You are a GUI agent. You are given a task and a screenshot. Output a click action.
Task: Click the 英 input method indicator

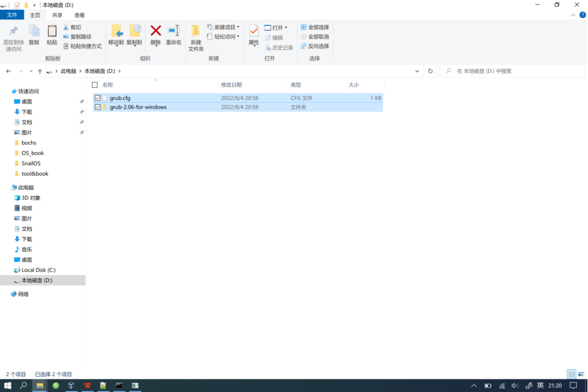[x=540, y=385]
